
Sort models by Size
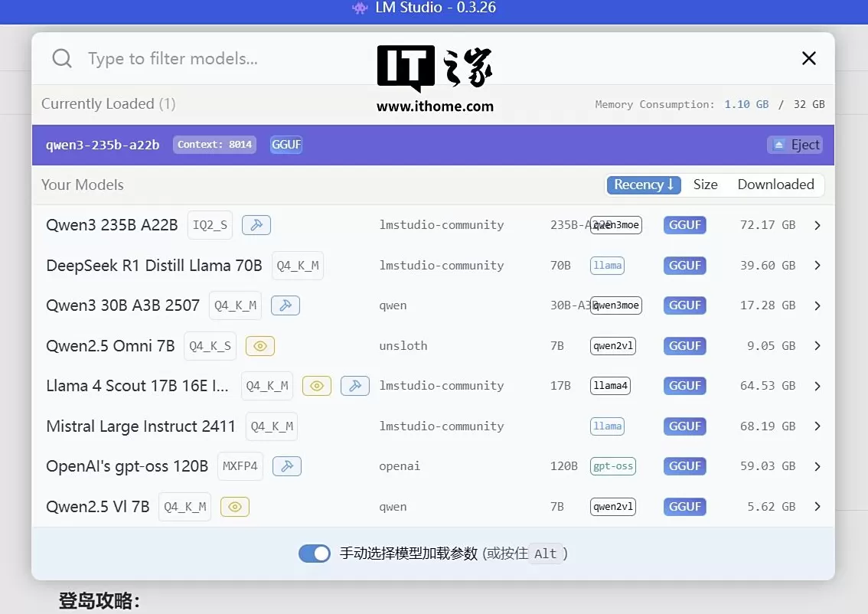point(705,185)
